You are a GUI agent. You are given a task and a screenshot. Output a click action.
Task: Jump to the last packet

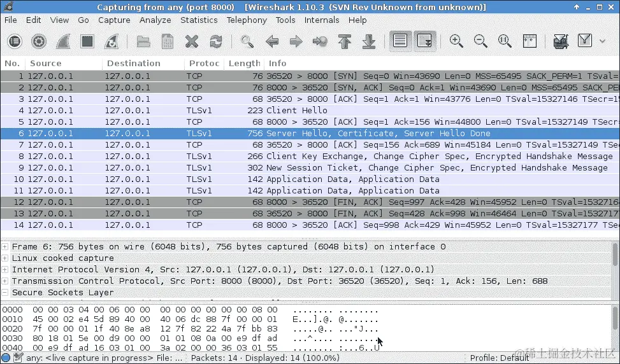click(x=368, y=41)
